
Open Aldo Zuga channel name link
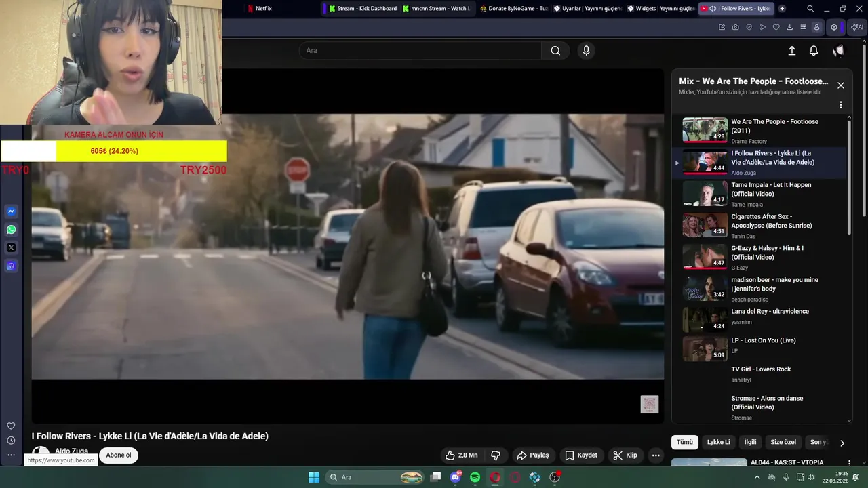[x=71, y=451]
